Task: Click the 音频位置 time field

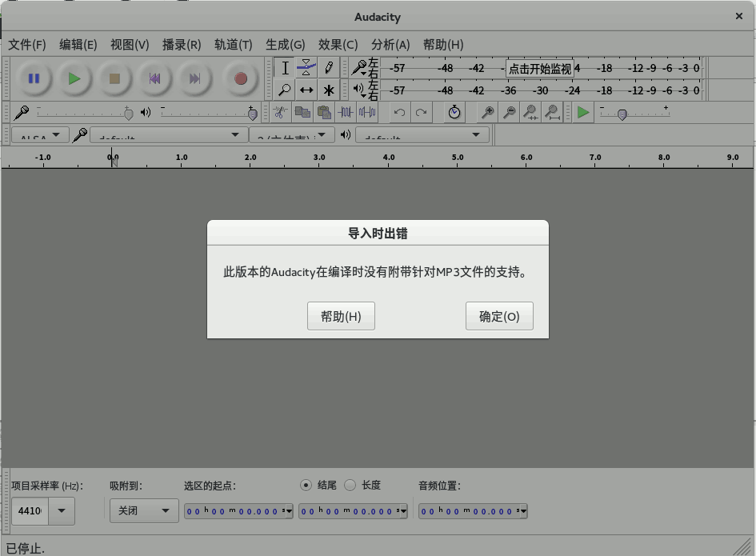Action: coord(473,510)
